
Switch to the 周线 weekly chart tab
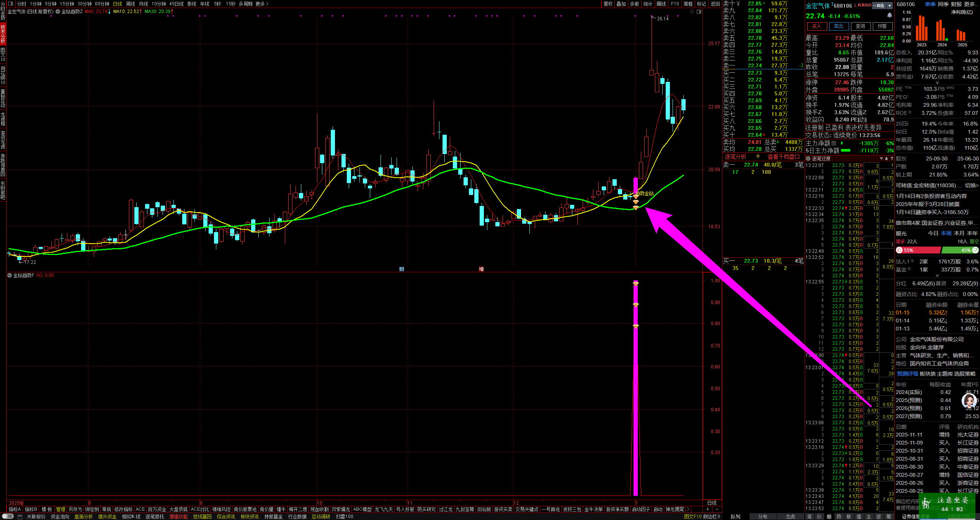click(x=131, y=4)
